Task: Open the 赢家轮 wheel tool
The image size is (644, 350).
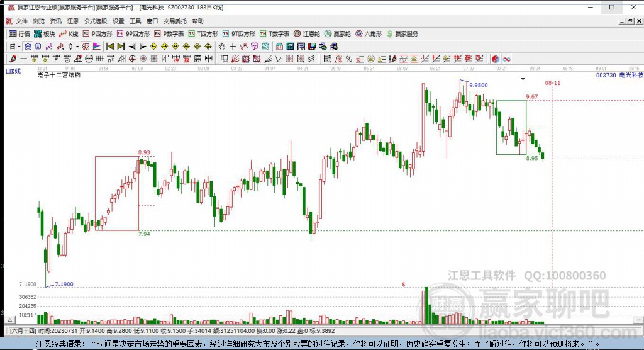Action: point(337,34)
